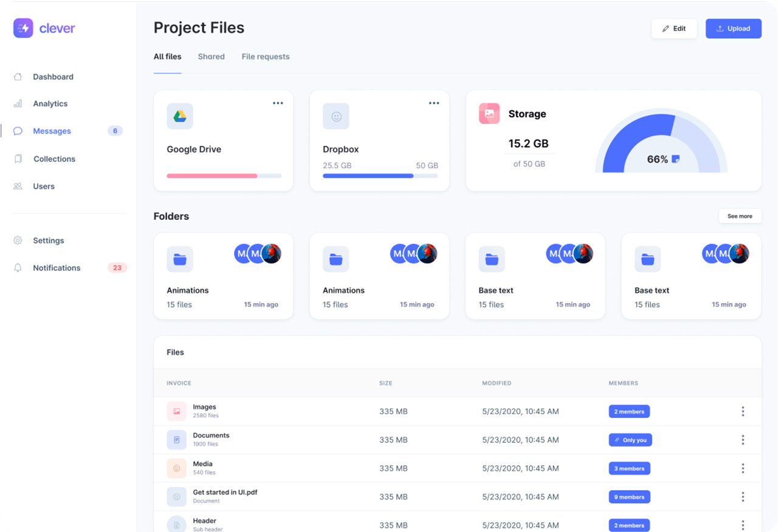Screen dimensions: 778x532
Task: Click the 9 members badge
Action: click(x=629, y=497)
